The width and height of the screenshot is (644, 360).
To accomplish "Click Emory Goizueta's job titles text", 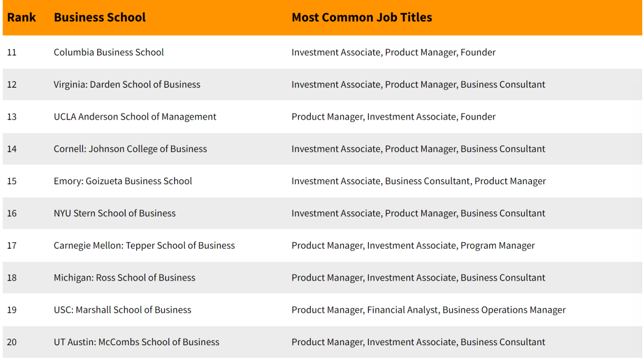I will 418,181.
